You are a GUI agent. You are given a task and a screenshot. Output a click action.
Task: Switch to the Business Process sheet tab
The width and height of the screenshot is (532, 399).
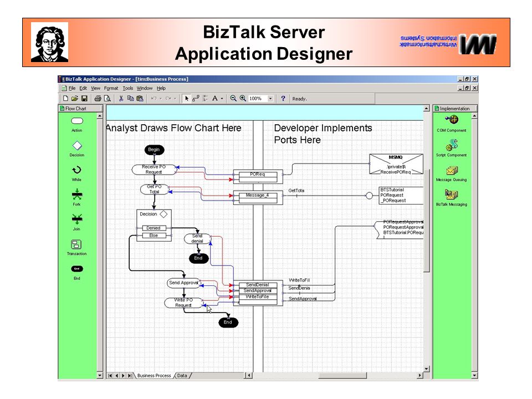[154, 376]
